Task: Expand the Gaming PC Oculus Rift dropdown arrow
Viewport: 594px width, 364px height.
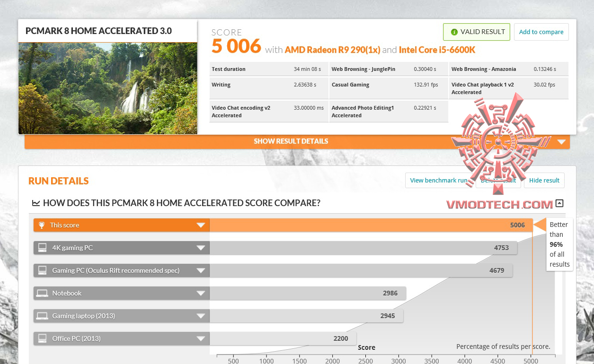Action: pos(201,271)
